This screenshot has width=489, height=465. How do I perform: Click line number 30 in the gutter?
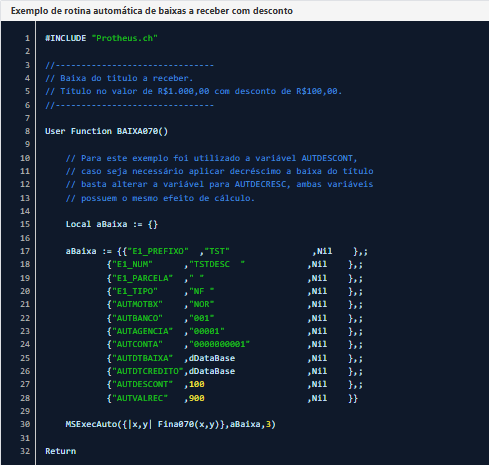pyautogui.click(x=25, y=424)
